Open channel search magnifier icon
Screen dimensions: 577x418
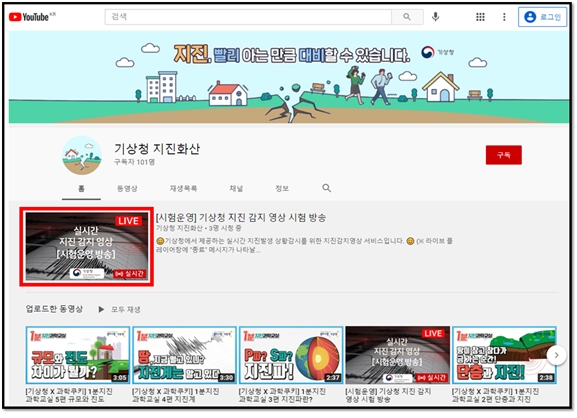click(326, 188)
